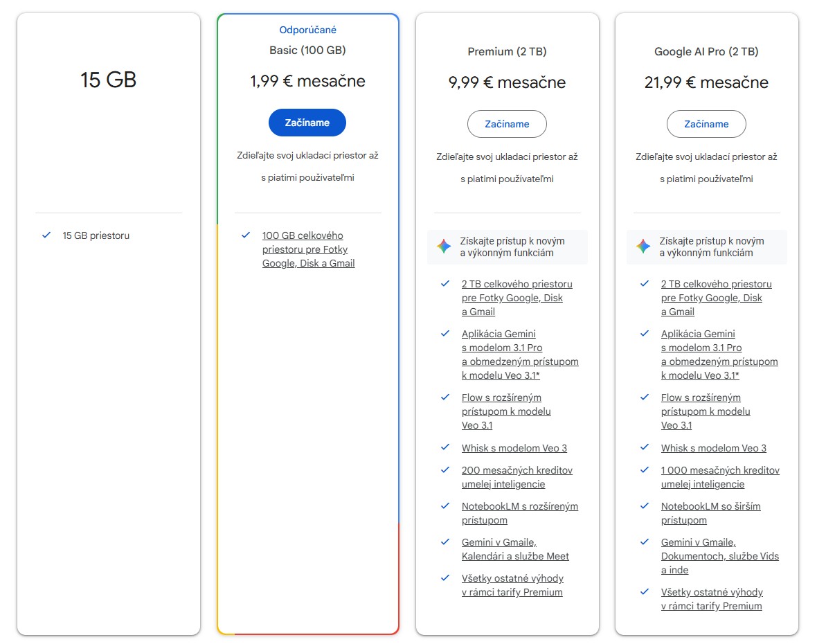This screenshot has width=817, height=644.
Task: Click the checkmark beside 'Gemini v Gmaile, Kalendári'
Action: (x=445, y=542)
